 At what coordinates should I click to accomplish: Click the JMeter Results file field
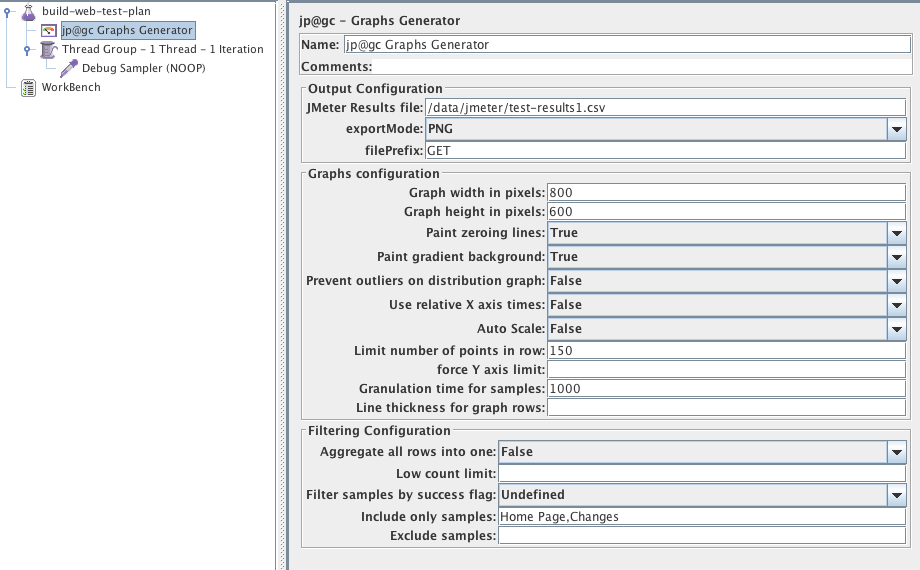tap(665, 107)
